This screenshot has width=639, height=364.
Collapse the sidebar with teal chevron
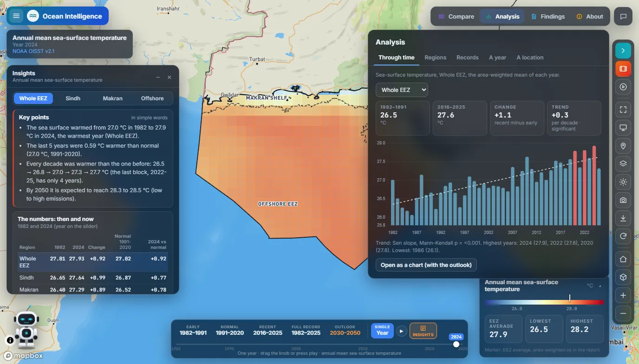[623, 50]
